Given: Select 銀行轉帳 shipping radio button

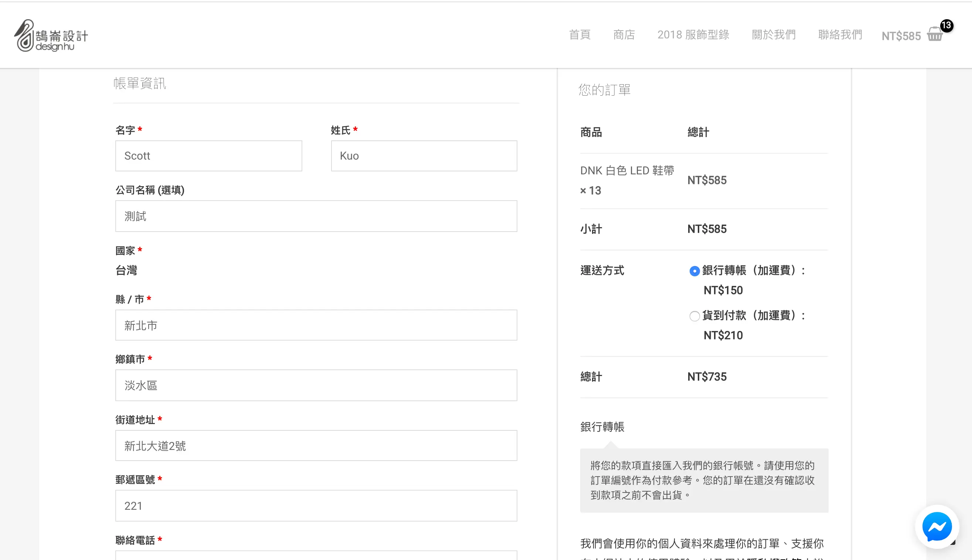Looking at the screenshot, I should 694,271.
